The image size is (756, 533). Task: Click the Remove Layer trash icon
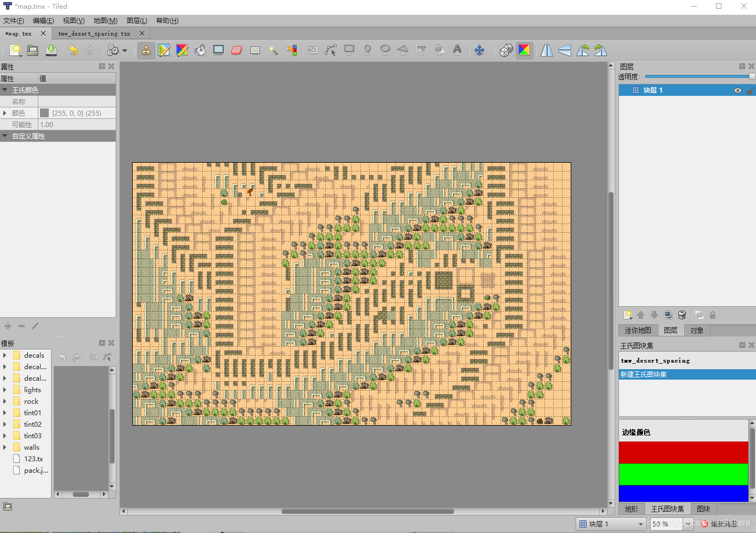click(682, 315)
